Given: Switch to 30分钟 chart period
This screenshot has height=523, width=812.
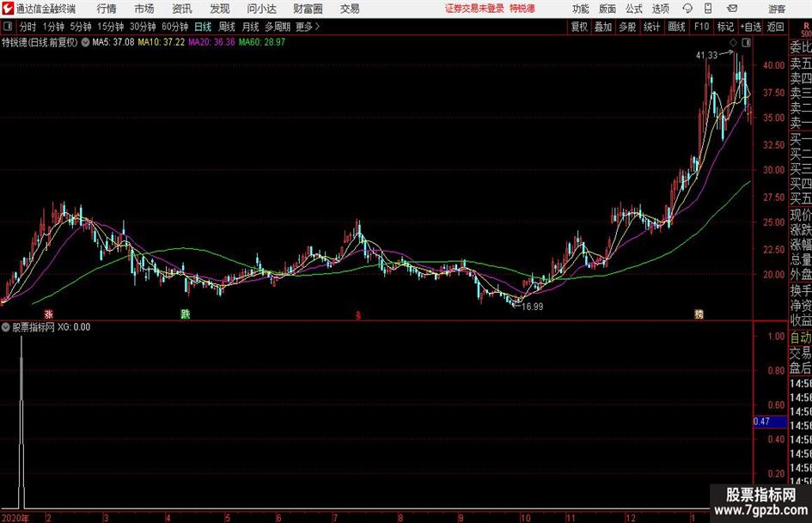Looking at the screenshot, I should (143, 27).
